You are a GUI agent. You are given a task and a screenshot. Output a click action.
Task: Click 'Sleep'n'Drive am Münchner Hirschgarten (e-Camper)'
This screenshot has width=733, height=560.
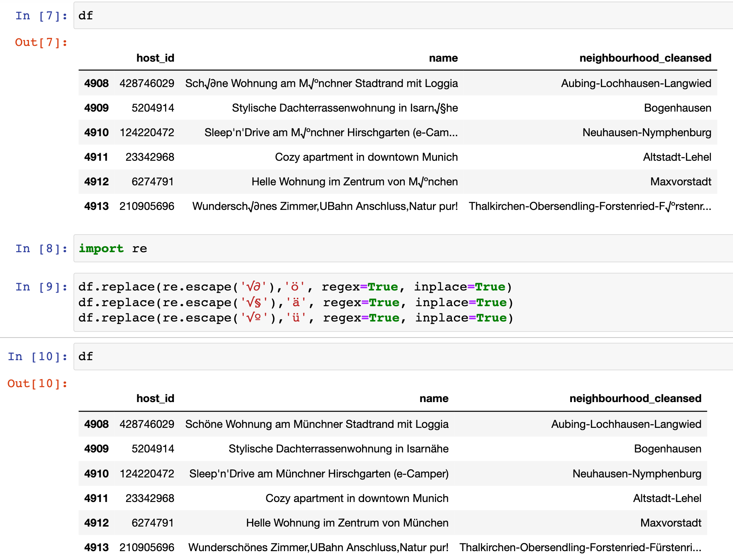[319, 474]
